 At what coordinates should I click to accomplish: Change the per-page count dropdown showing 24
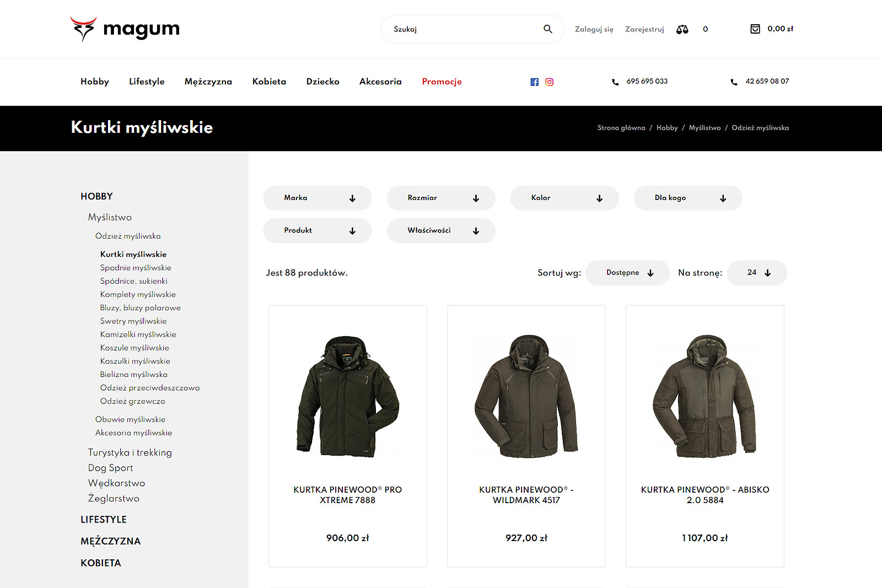757,273
